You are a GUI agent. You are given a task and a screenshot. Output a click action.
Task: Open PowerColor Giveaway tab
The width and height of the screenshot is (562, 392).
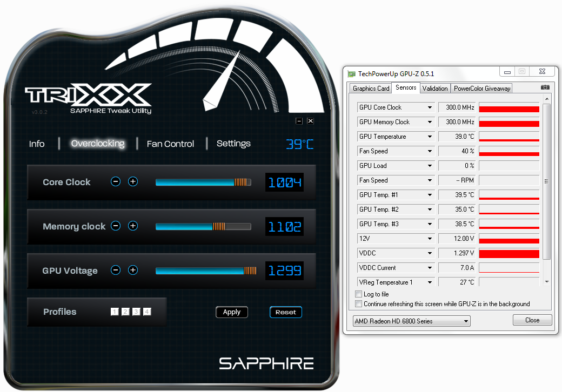[x=481, y=89]
